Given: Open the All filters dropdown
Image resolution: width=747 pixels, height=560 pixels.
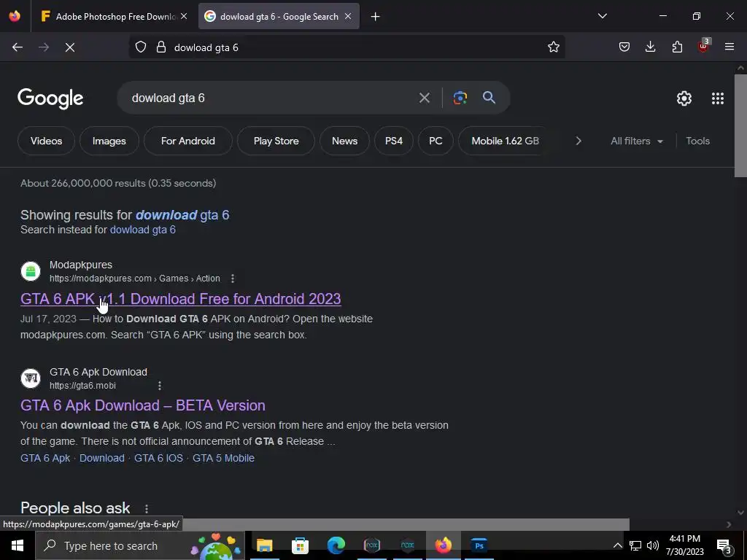Looking at the screenshot, I should tap(636, 141).
